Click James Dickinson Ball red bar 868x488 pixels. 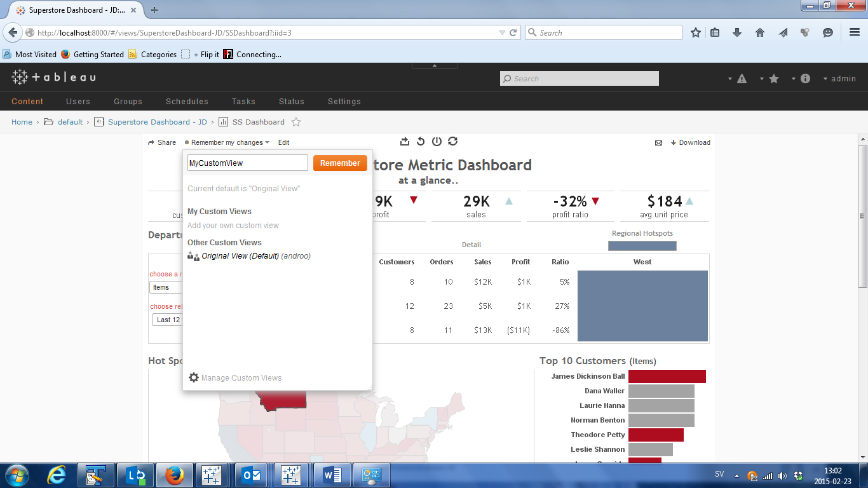point(667,376)
